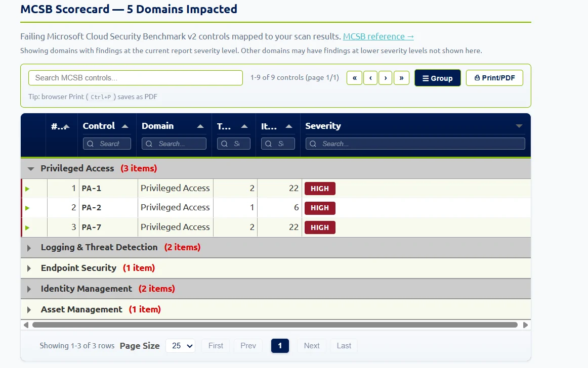Jump to last page double-chevron button
588x368 pixels.
pyautogui.click(x=402, y=78)
